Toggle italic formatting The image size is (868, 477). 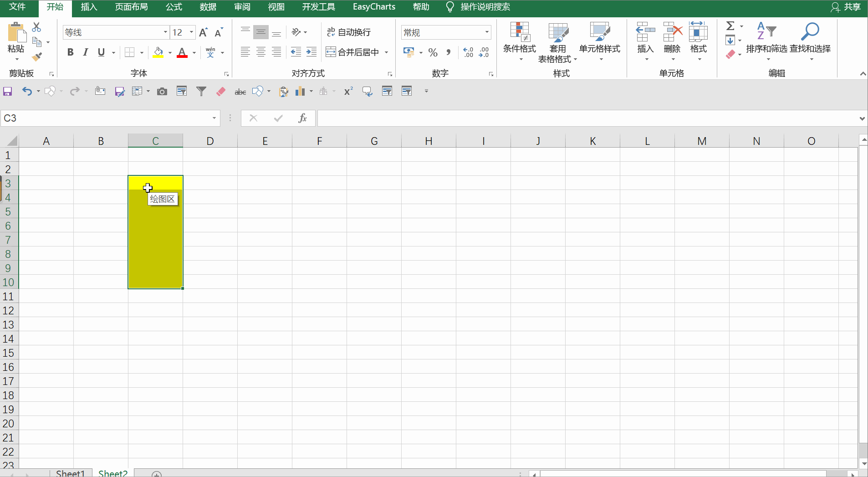[86, 52]
